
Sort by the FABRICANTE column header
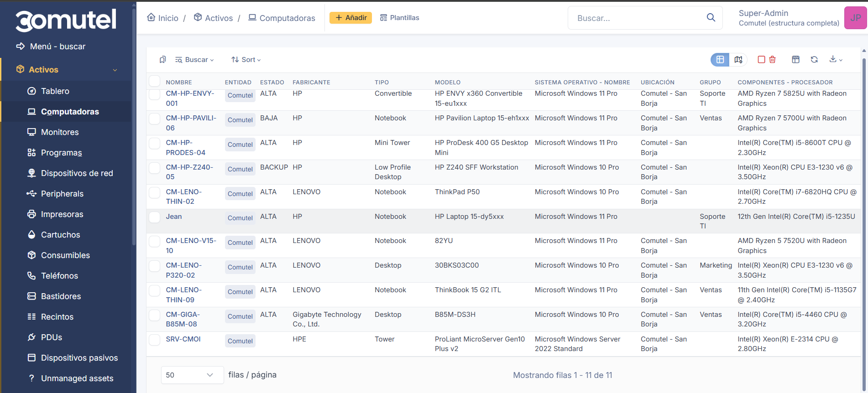click(x=311, y=83)
